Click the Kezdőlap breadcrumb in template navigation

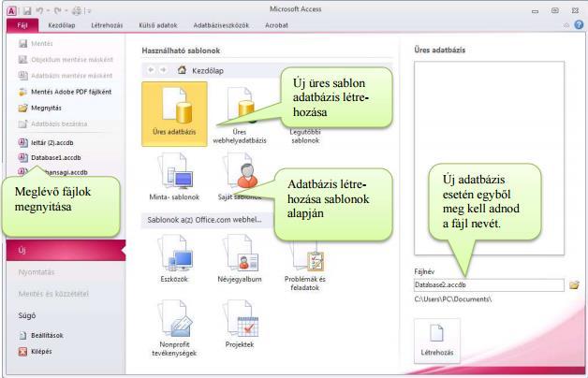pos(208,70)
